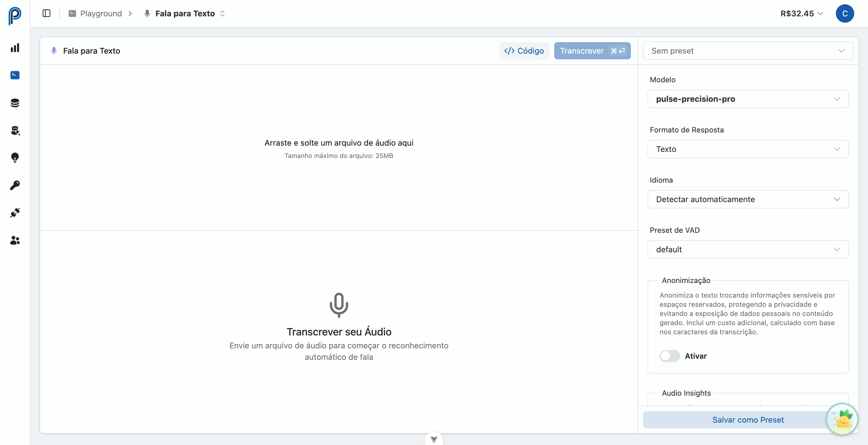
Task: Open the Modelo pulse-precision-pro dropdown
Action: pyautogui.click(x=748, y=99)
